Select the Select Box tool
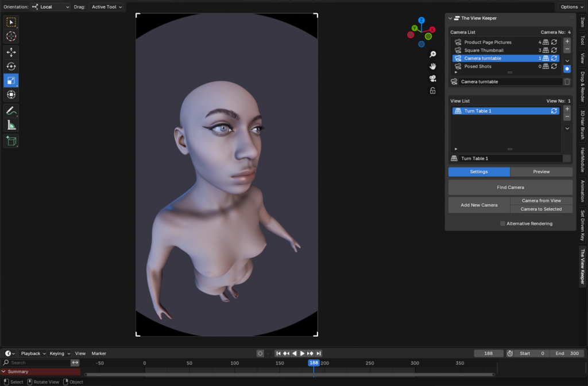This screenshot has width=588, height=386. pos(11,22)
